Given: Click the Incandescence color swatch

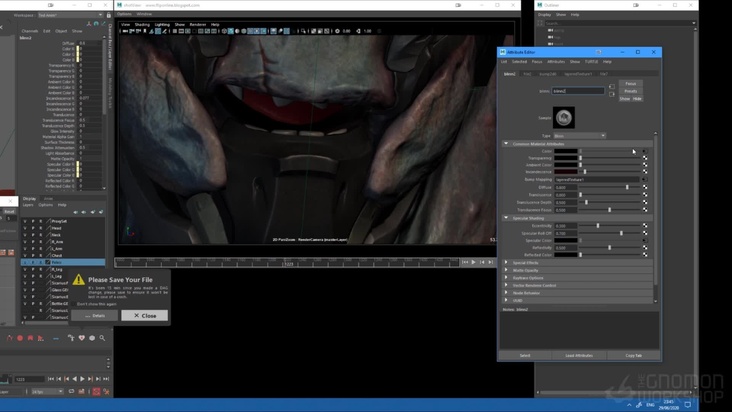Looking at the screenshot, I should [566, 172].
